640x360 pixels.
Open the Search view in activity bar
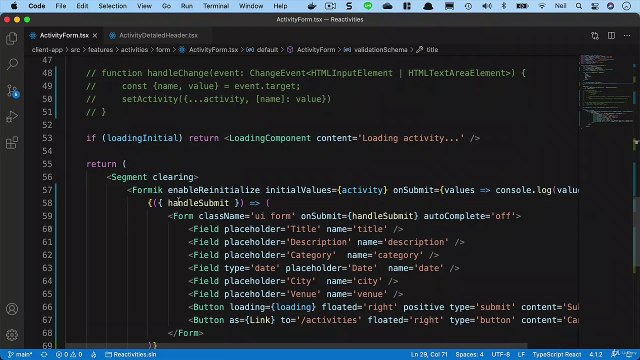12,64
